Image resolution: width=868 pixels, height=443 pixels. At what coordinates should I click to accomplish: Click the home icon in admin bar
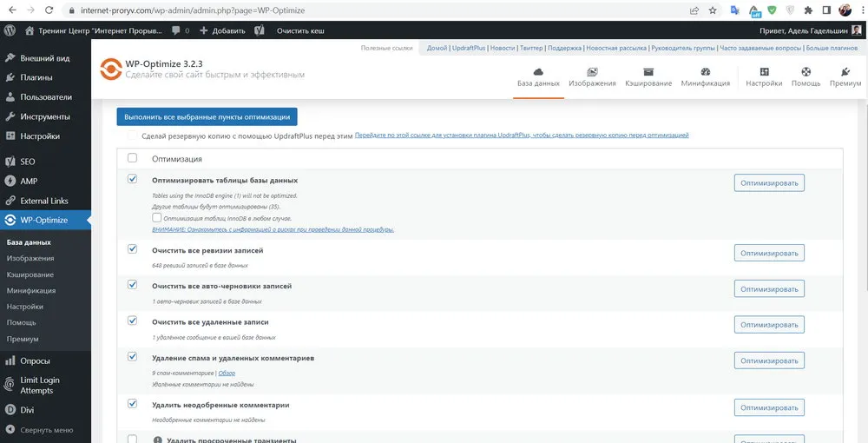30,30
